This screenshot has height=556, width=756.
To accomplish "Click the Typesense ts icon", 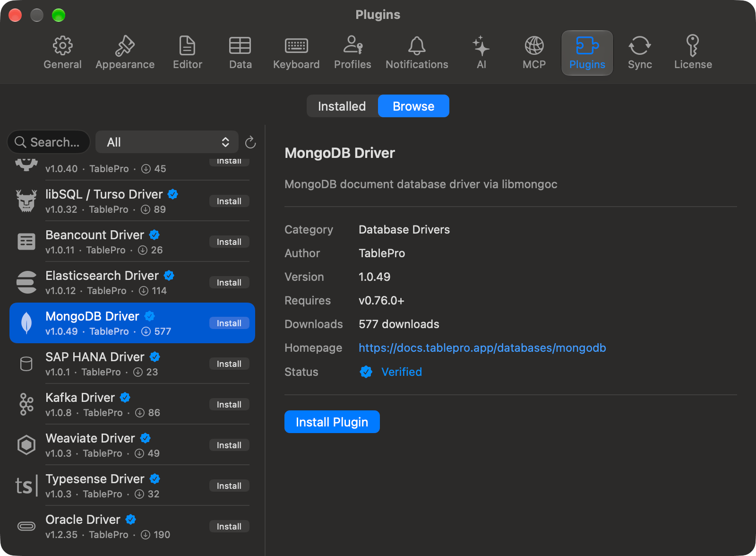I will (26, 486).
